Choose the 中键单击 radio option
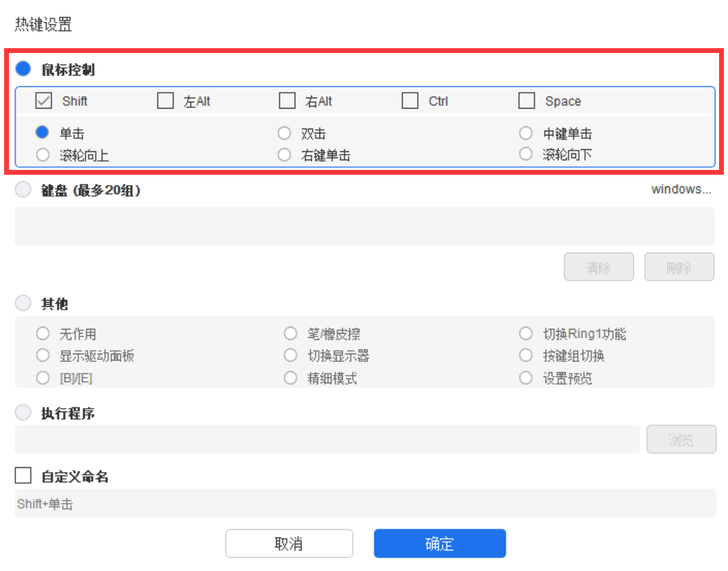This screenshot has width=728, height=571. (x=526, y=133)
